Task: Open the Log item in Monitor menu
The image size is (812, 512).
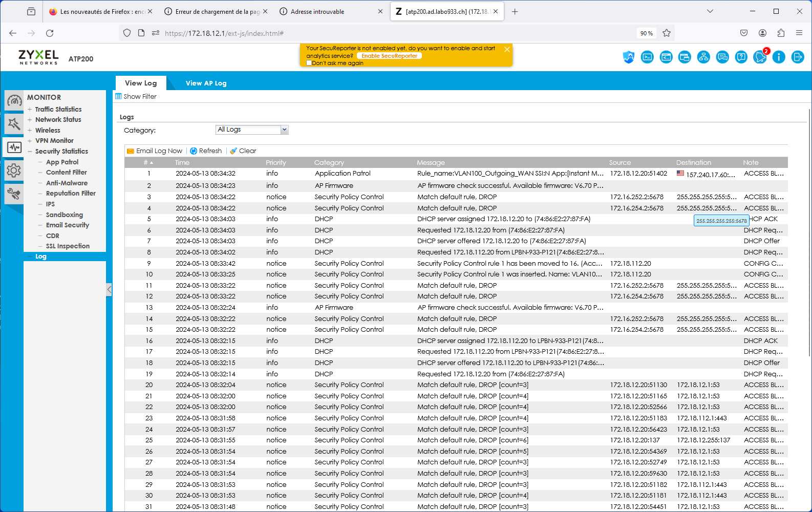Action: click(41, 257)
